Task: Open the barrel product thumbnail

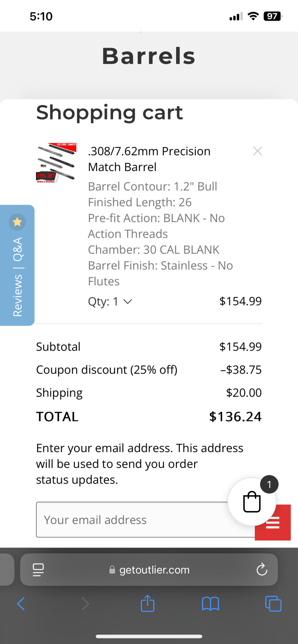Action: tap(56, 163)
